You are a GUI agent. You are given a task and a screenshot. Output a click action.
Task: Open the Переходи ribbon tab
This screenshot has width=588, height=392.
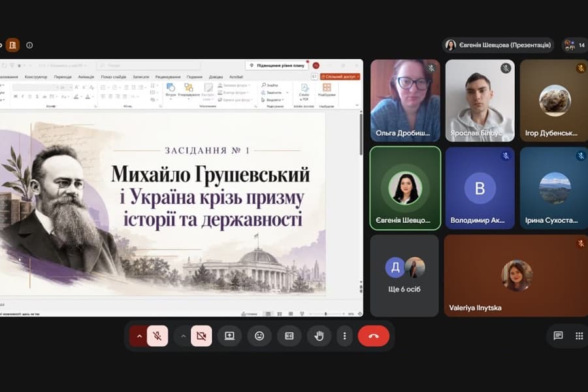(63, 77)
